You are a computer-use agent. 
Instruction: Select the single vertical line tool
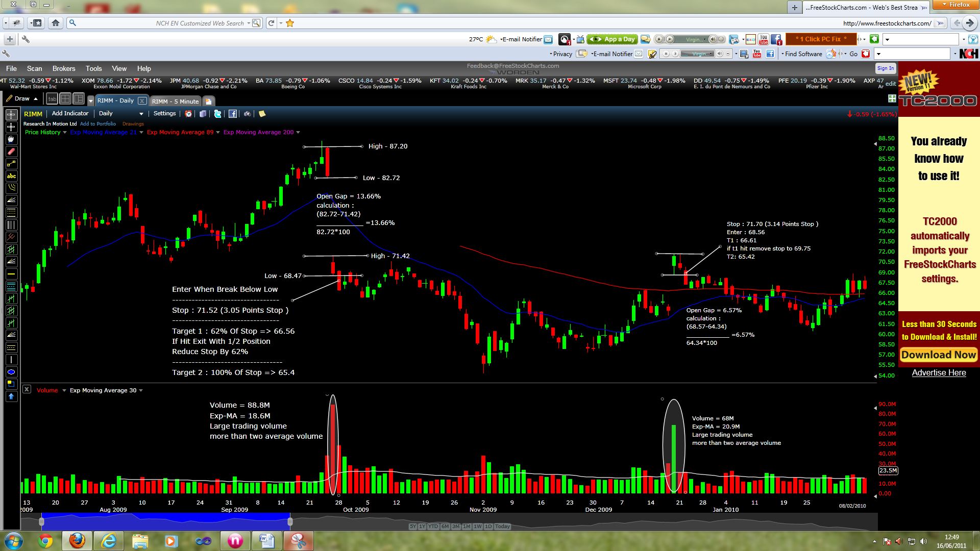(x=11, y=360)
